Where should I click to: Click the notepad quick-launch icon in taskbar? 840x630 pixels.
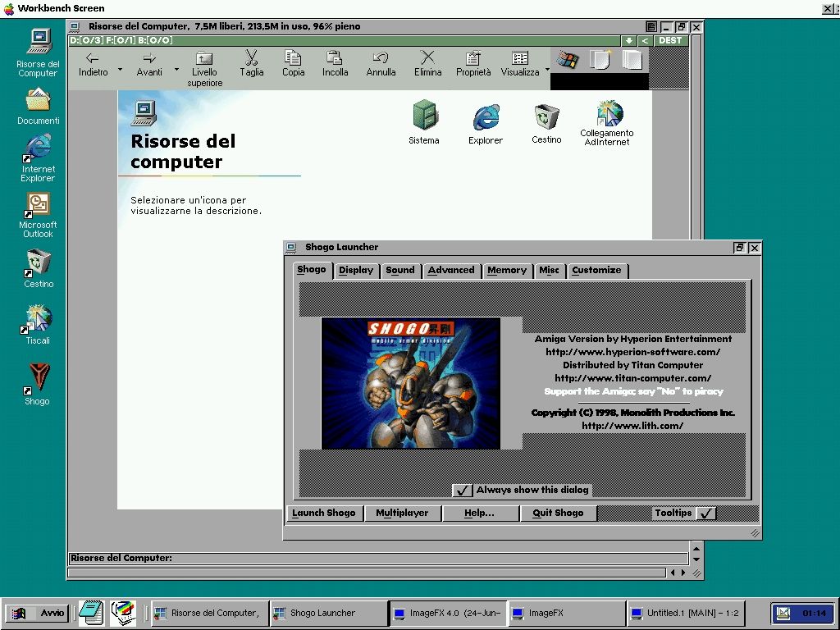tap(91, 612)
